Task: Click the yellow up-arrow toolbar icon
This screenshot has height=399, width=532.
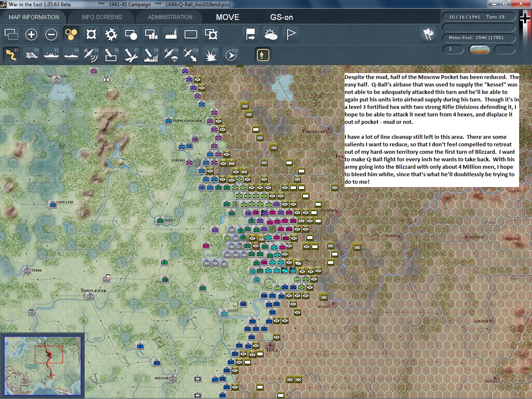Action: pos(263,55)
